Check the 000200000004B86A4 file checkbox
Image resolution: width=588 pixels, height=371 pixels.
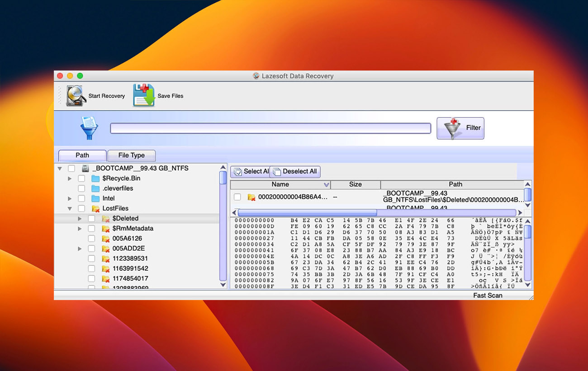(237, 197)
